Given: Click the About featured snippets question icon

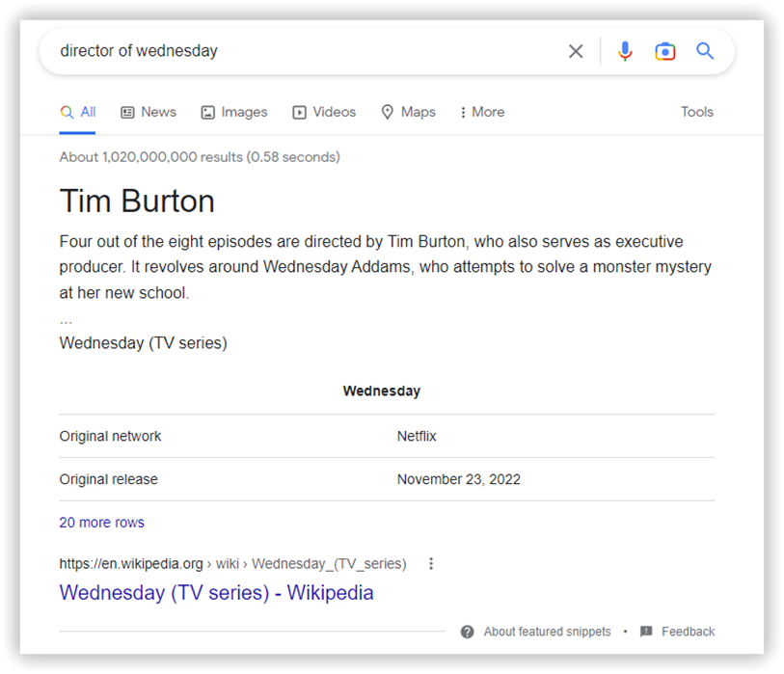Looking at the screenshot, I should pos(467,632).
